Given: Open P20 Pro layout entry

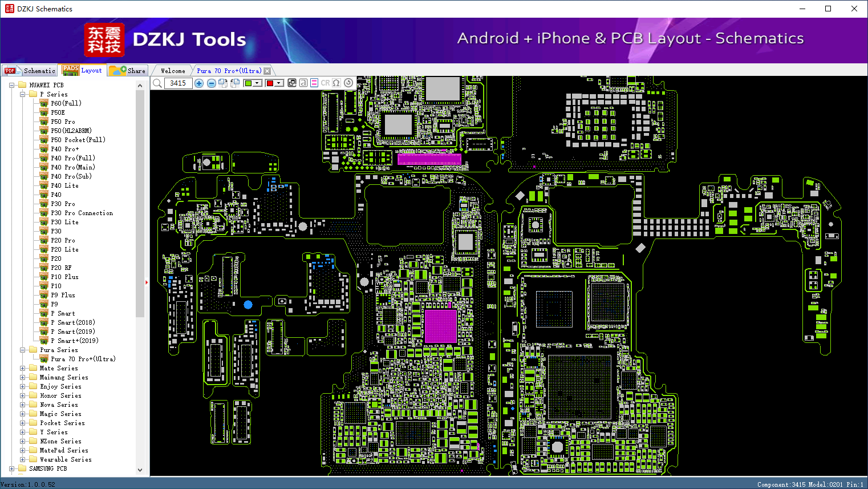Looking at the screenshot, I should coord(63,240).
